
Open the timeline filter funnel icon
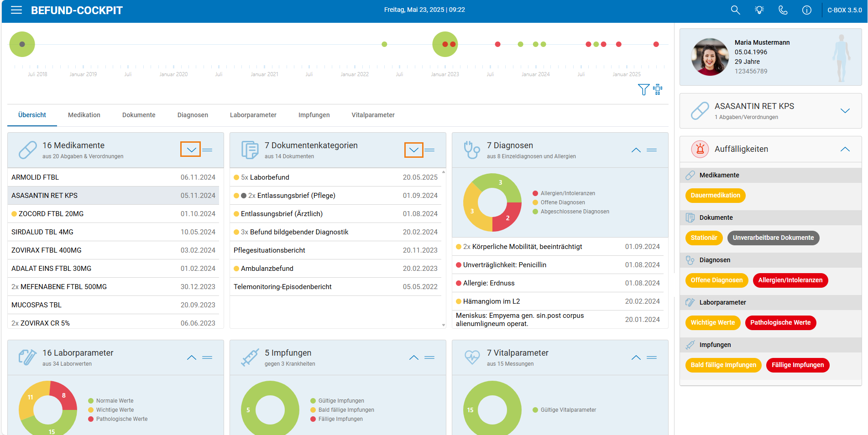(643, 89)
